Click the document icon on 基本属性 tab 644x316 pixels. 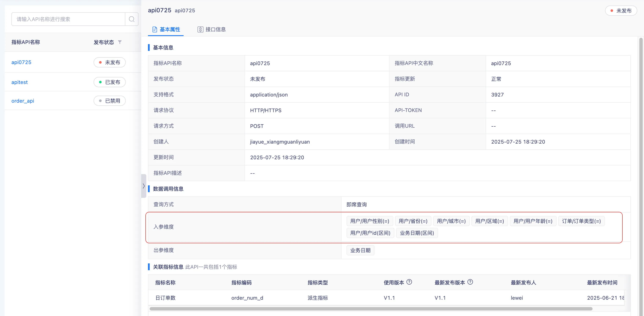pyautogui.click(x=155, y=29)
